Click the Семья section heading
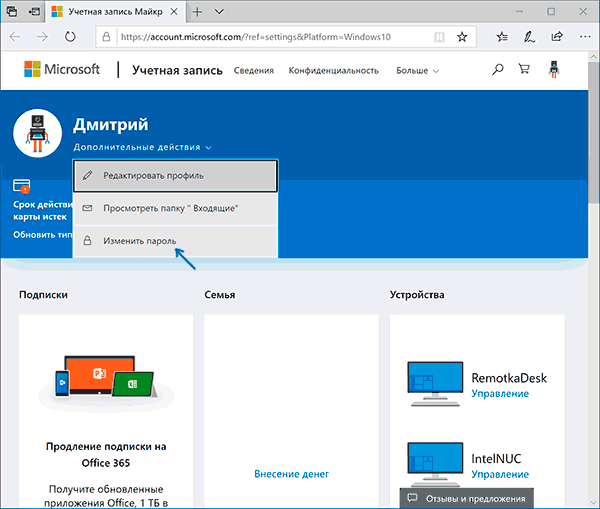The height and width of the screenshot is (509, 600). [x=220, y=295]
